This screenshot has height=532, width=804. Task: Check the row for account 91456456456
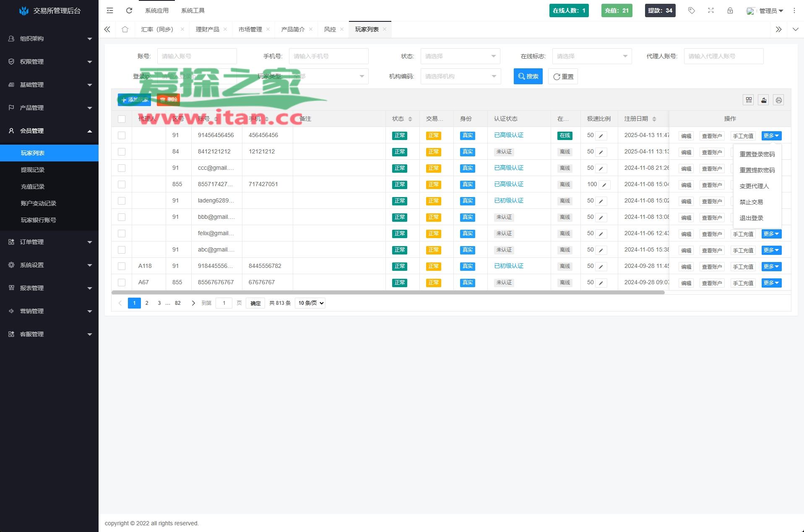point(122,135)
